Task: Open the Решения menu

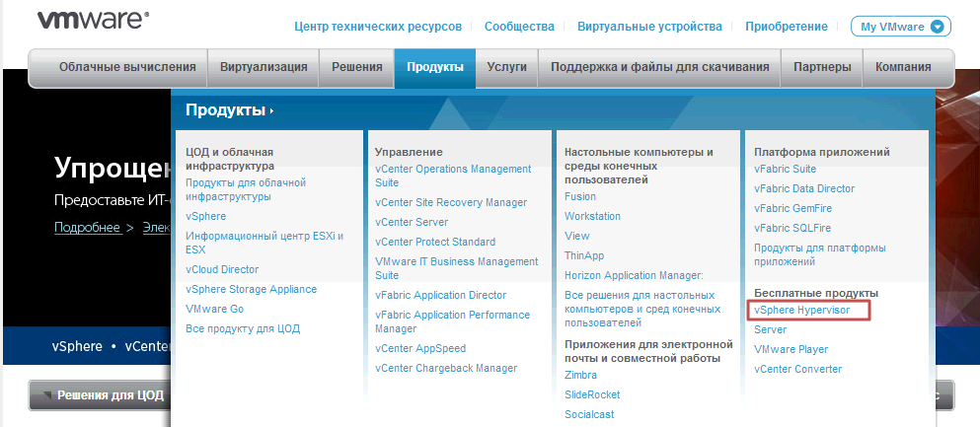Action: pyautogui.click(x=357, y=67)
